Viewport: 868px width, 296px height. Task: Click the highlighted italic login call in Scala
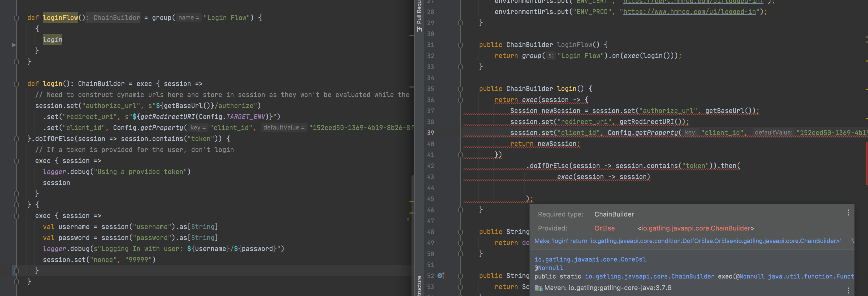[52, 40]
